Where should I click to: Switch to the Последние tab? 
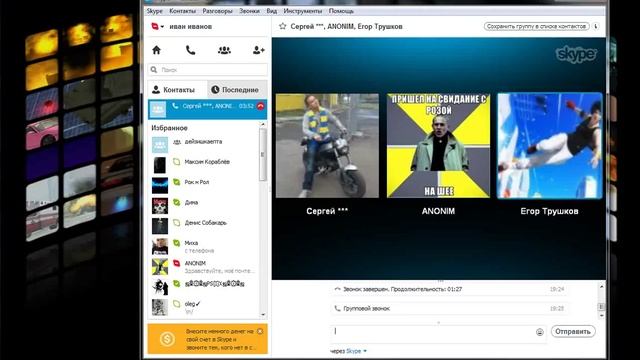[237, 89]
